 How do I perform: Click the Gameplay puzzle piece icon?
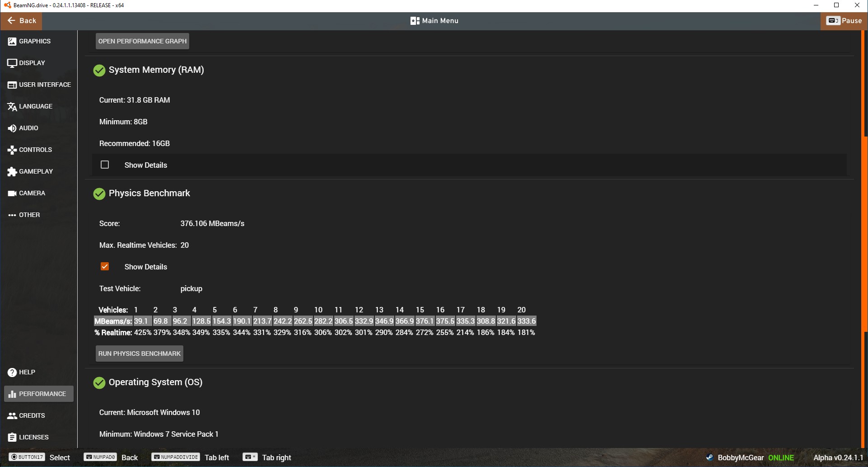tap(12, 172)
